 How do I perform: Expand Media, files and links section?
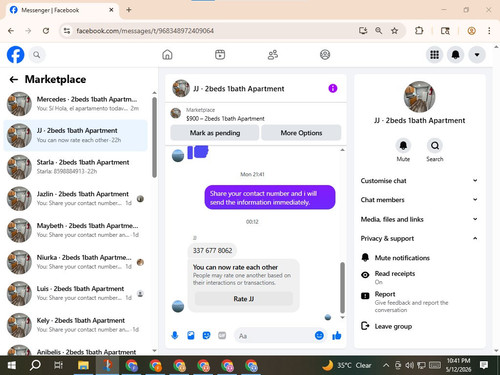tap(419, 219)
